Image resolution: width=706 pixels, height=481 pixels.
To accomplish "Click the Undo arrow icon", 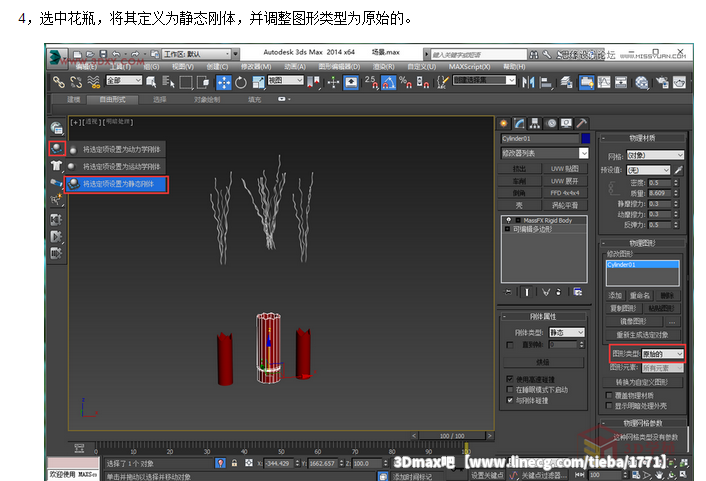I will pyautogui.click(x=116, y=54).
